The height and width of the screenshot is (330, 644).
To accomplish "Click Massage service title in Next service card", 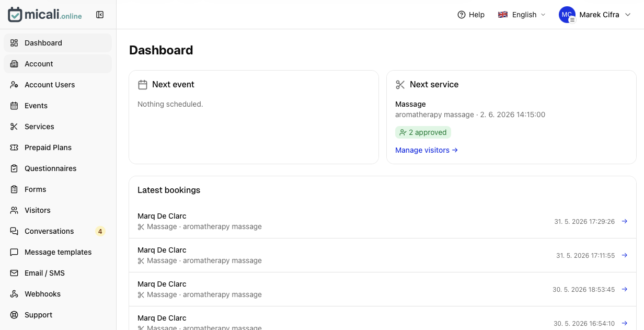I will 410,104.
